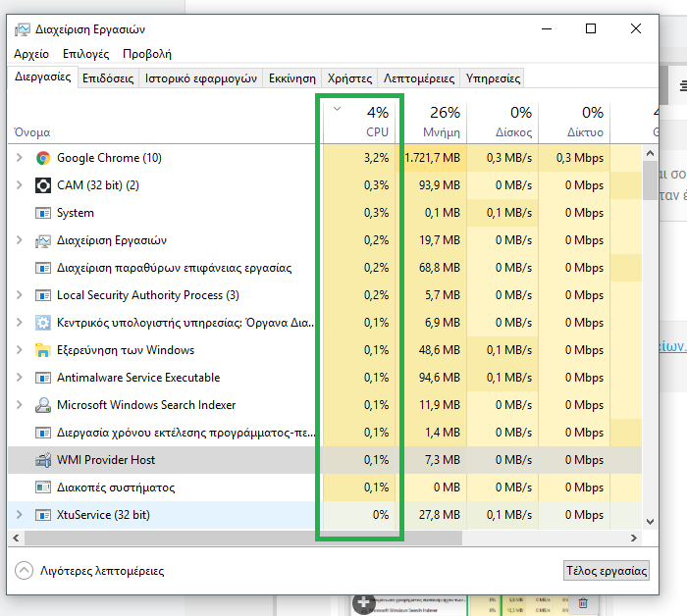This screenshot has width=687, height=616.
Task: Switch to the Ιστορικό εφαρμογών tab
Action: coord(201,78)
